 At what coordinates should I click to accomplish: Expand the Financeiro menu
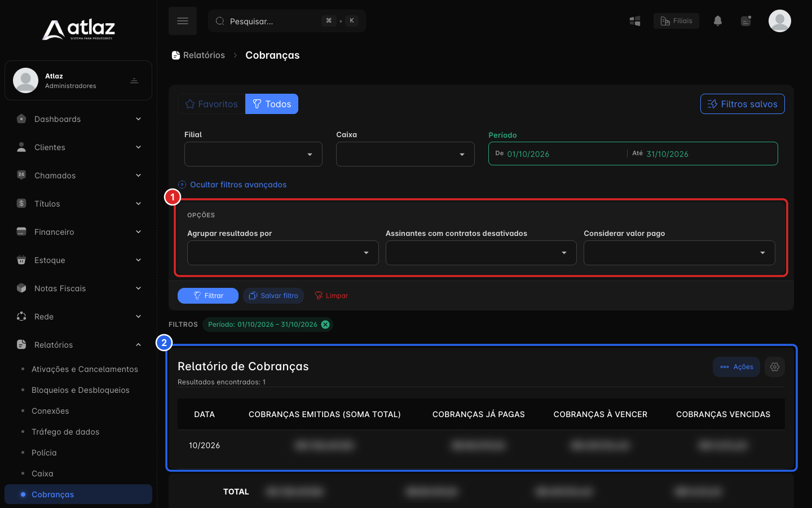138,231
